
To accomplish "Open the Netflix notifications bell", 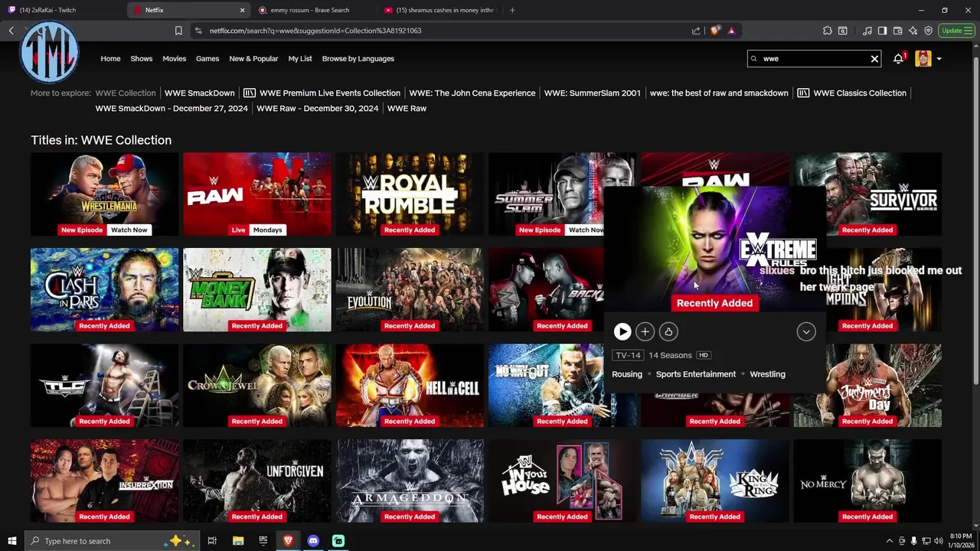I will pos(899,58).
